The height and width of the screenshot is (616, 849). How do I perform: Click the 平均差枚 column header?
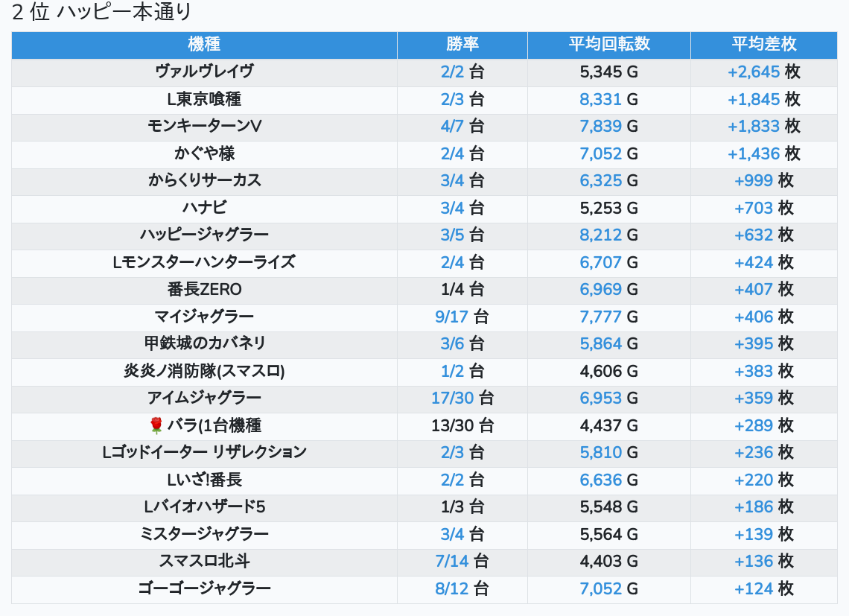[763, 44]
